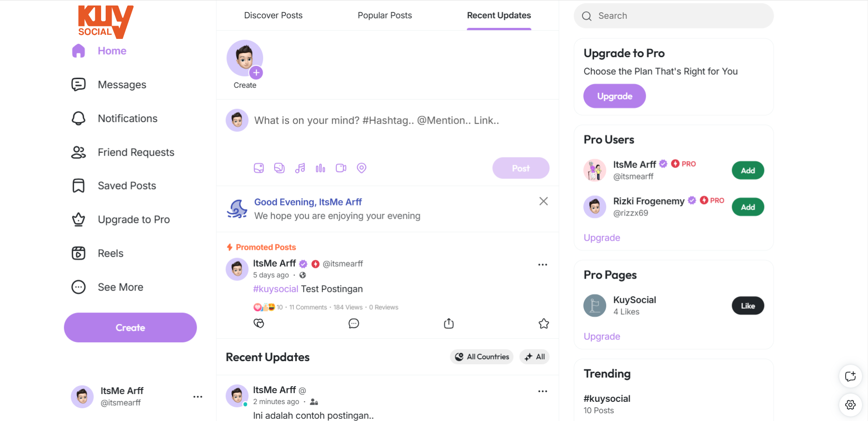Add a poll with the bar chart icon
Image resolution: width=868 pixels, height=421 pixels.
pos(320,168)
